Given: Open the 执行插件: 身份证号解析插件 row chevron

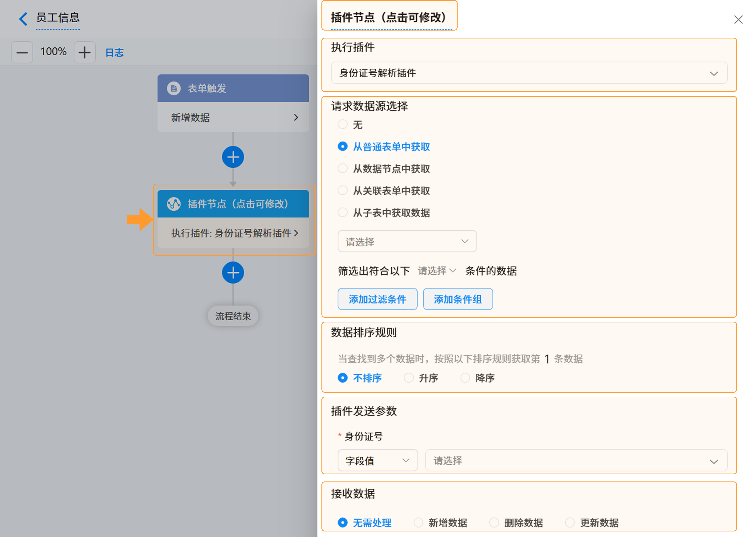Looking at the screenshot, I should click(x=296, y=233).
